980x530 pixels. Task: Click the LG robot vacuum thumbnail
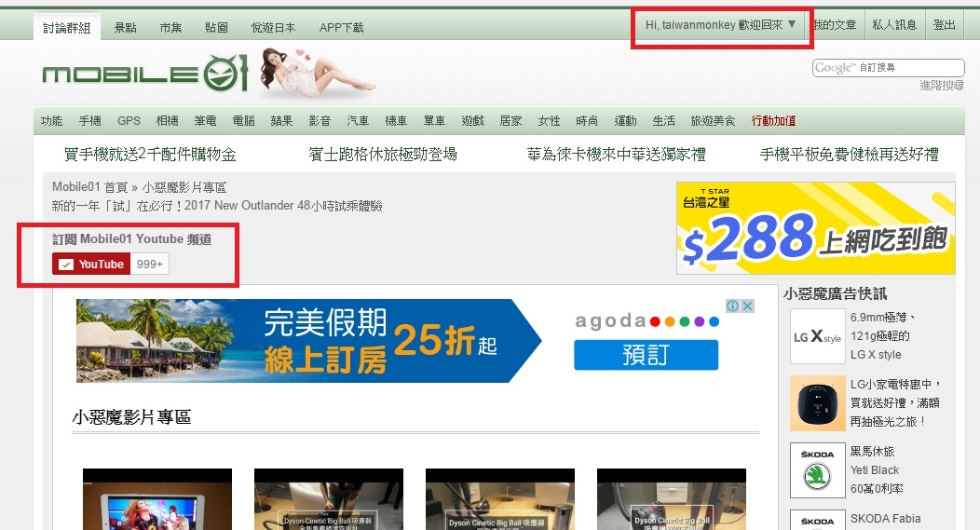click(818, 403)
